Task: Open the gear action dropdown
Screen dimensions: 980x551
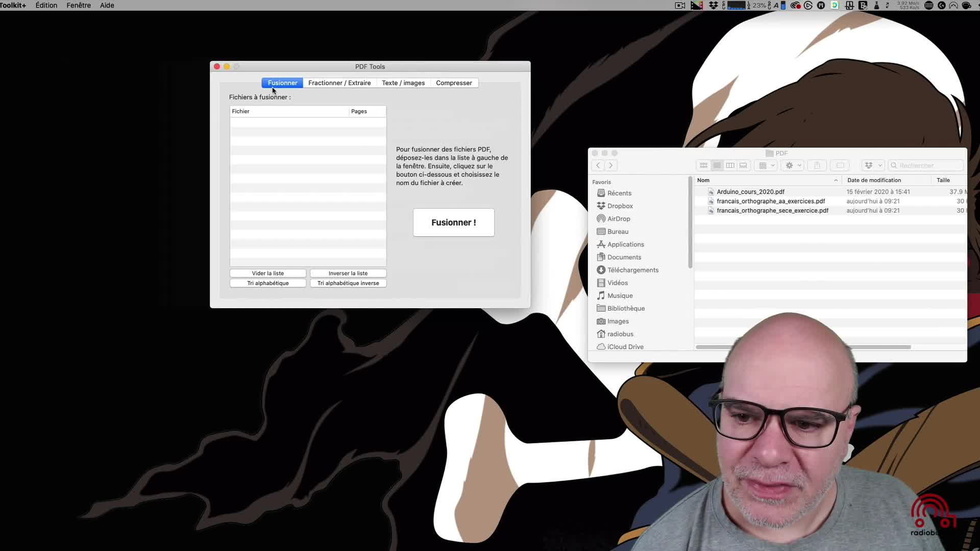Action: tap(793, 165)
